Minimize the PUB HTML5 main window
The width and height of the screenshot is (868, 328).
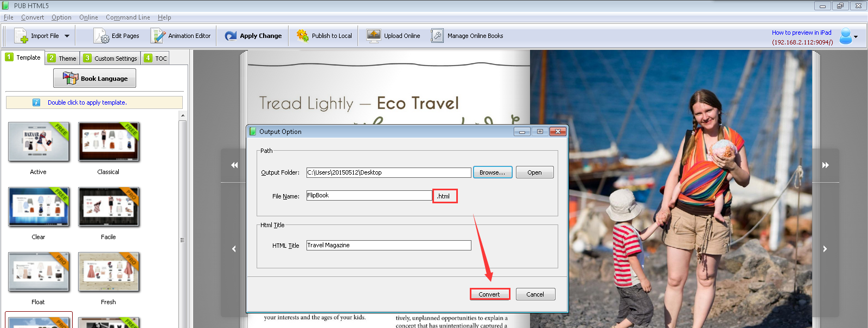coord(822,6)
